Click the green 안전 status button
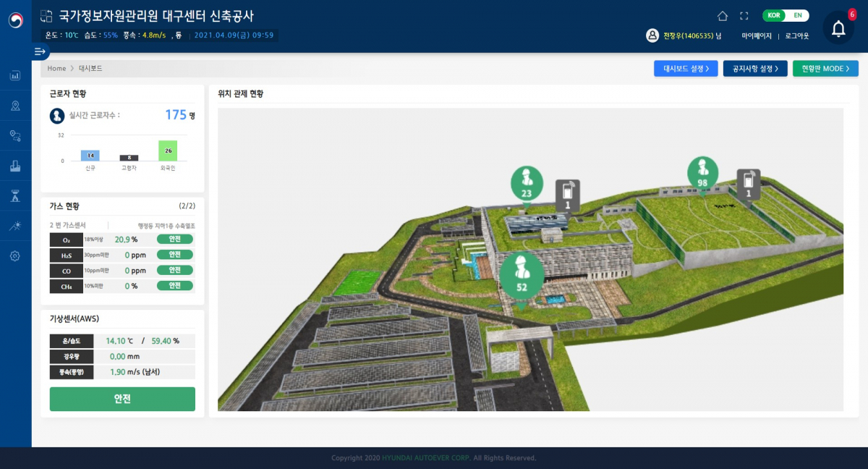 [x=122, y=399]
